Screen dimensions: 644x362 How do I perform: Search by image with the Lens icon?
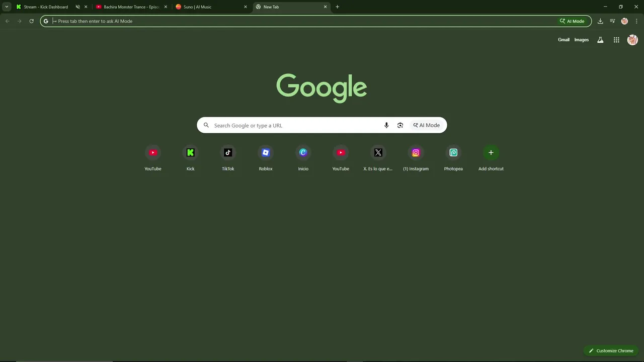[x=400, y=125]
